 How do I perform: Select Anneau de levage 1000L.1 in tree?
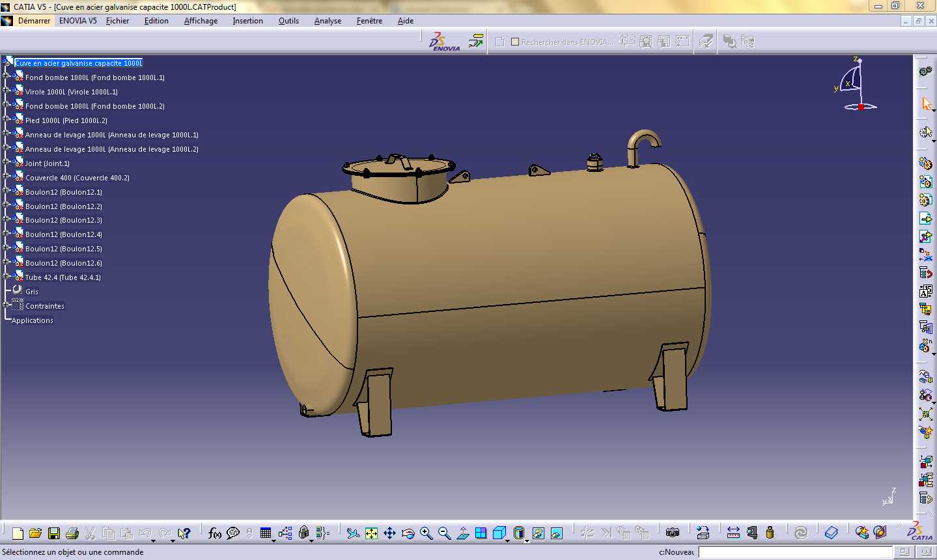click(x=112, y=135)
